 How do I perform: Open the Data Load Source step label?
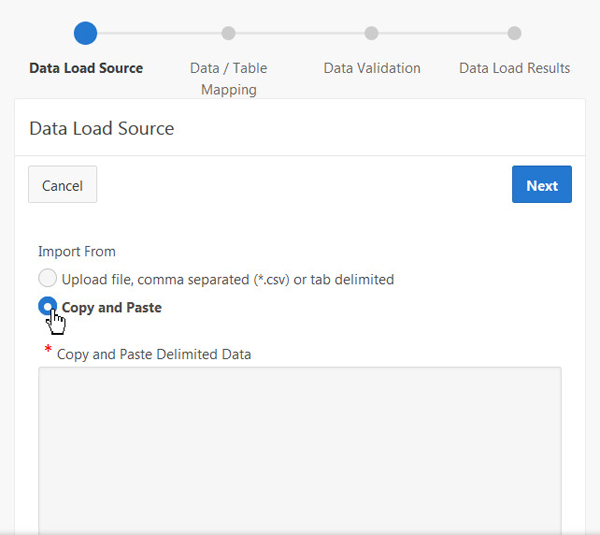[x=86, y=68]
